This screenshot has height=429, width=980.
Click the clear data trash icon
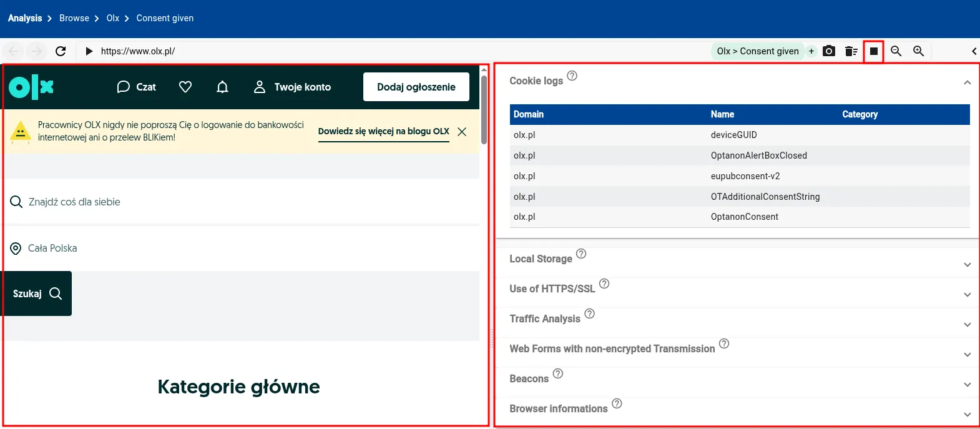tap(851, 51)
